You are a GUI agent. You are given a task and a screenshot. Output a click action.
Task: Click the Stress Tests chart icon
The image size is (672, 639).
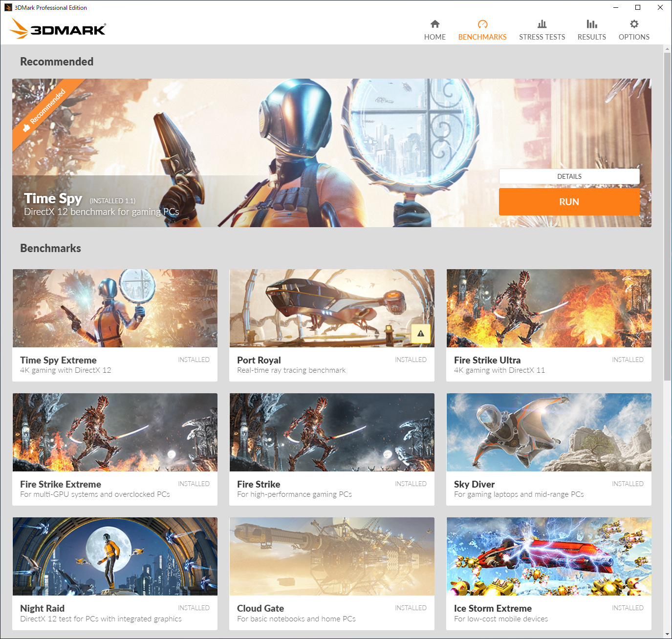[x=542, y=24]
